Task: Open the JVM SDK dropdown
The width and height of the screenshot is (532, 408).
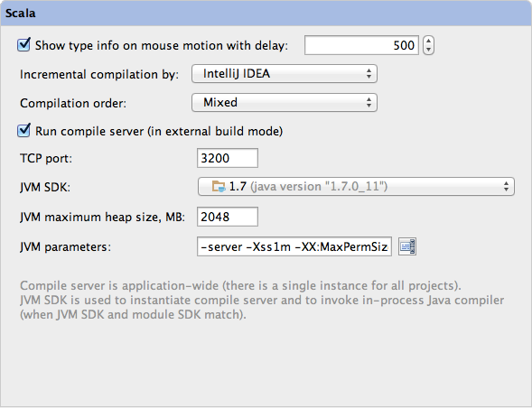Action: (356, 186)
